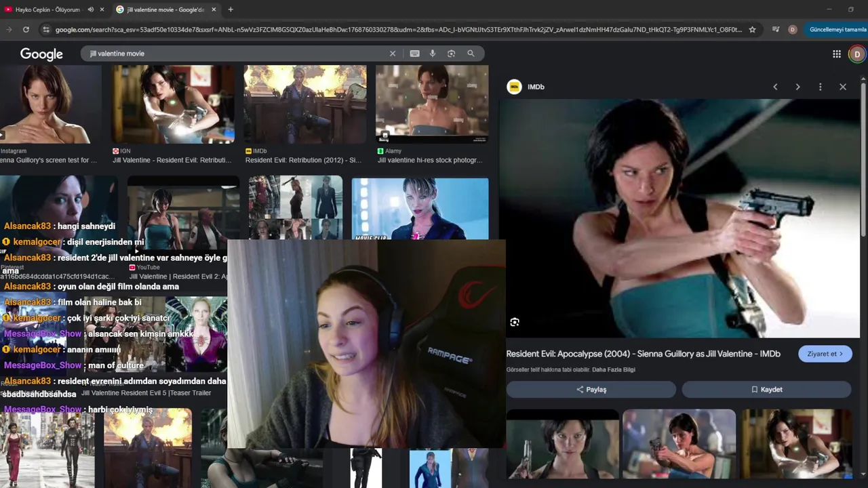
Task: Open the Google apps grid
Action: 837,54
